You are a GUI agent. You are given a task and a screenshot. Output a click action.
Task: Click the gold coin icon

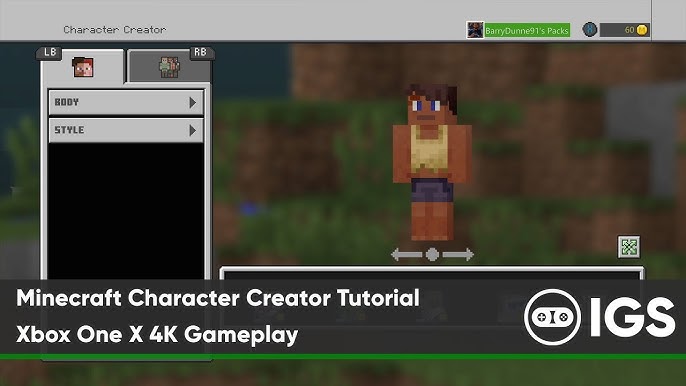[x=642, y=30]
